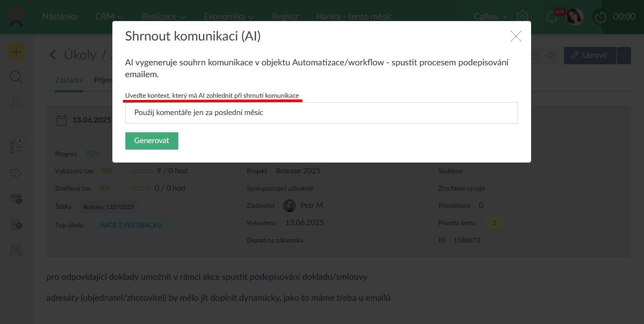The height and width of the screenshot is (324, 644).
Task: Toggle the eye watch icon next to Upravit
Action: [551, 56]
